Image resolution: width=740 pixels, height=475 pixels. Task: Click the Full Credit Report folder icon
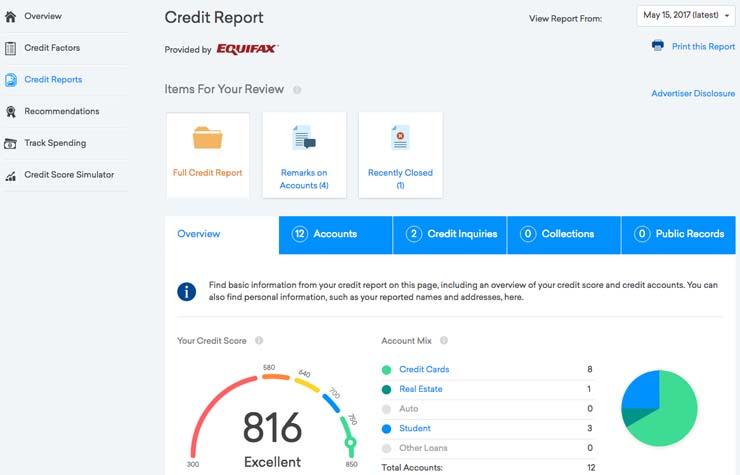208,137
